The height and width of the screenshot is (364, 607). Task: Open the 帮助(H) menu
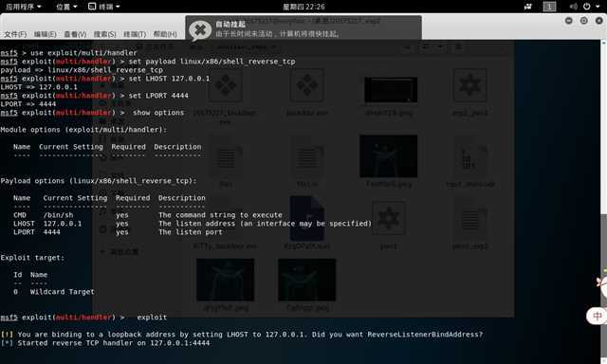(x=165, y=34)
